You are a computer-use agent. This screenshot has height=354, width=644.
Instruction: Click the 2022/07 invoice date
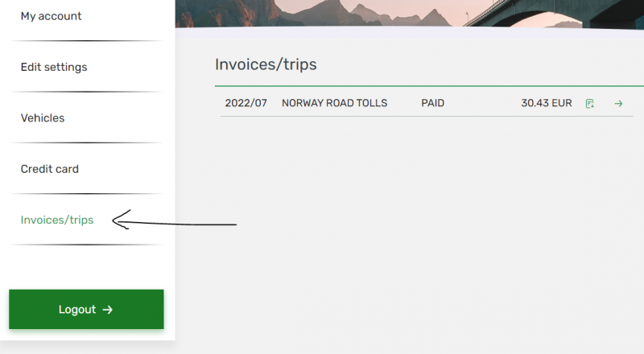click(x=246, y=104)
